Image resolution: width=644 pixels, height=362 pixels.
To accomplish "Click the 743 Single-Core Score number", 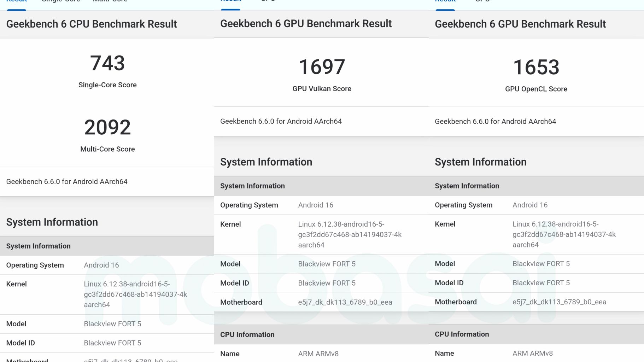I will point(107,63).
